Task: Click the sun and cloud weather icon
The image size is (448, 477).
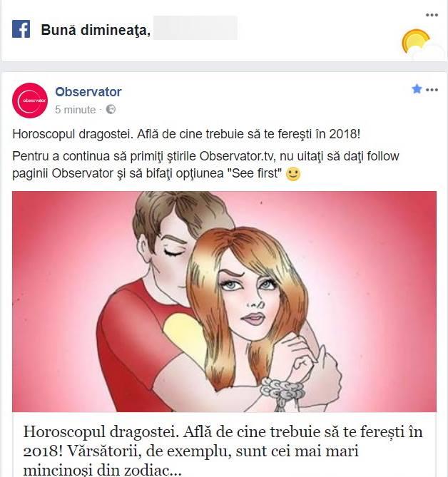Action: 421,44
